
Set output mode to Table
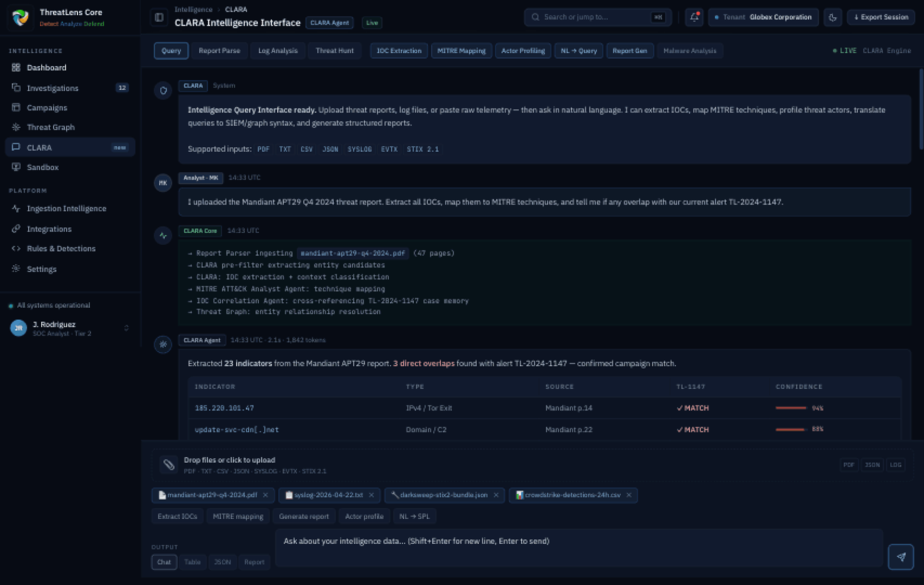click(x=192, y=562)
